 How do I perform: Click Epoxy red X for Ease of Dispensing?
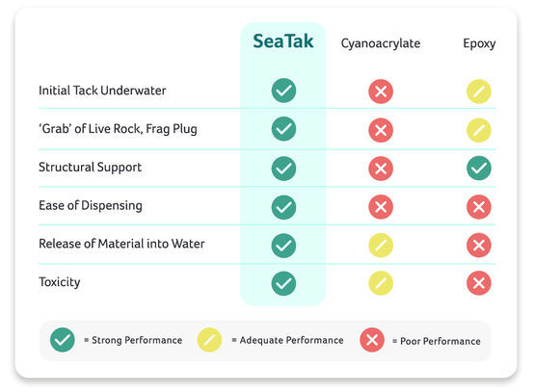479,207
